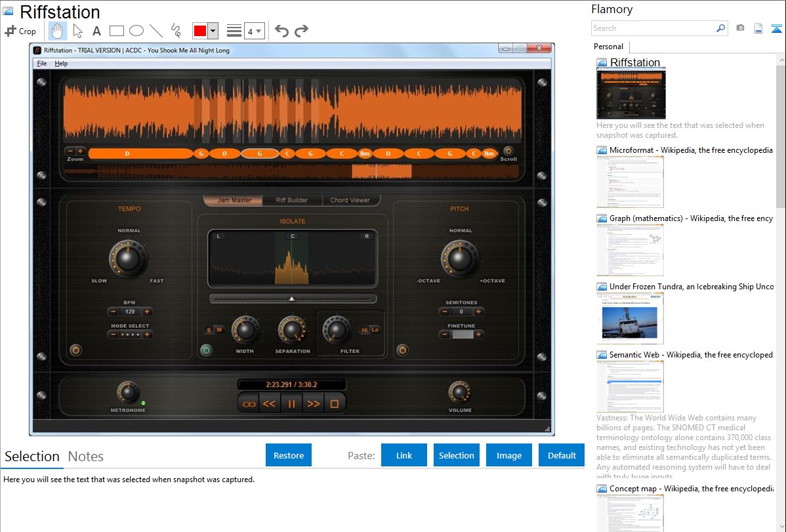This screenshot has height=532, width=786.
Task: Open the Help menu in Riffstation
Action: point(61,64)
